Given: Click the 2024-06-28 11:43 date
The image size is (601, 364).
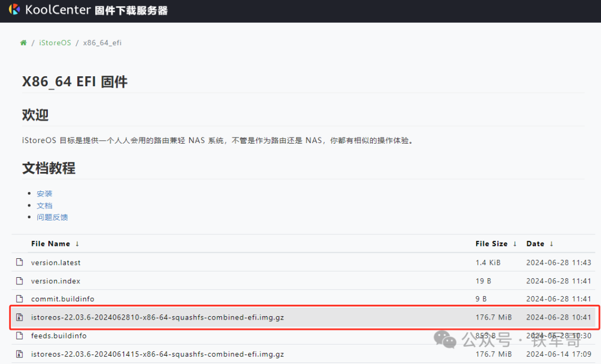Looking at the screenshot, I should tap(559, 263).
